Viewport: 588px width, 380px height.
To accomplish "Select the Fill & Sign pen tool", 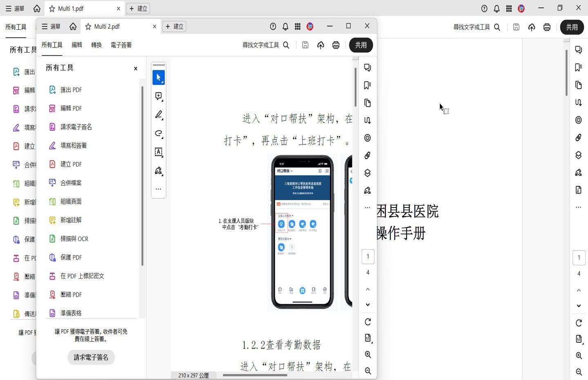I will click(x=158, y=170).
